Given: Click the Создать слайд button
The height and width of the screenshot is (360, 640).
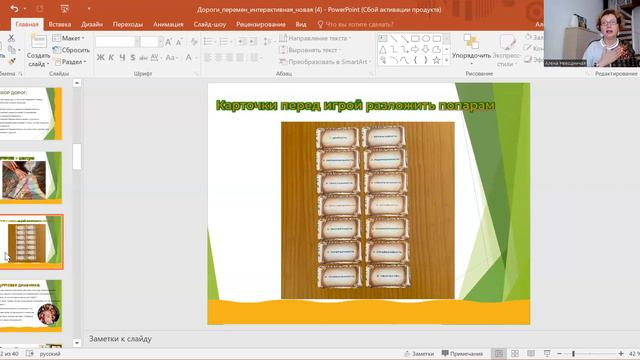Looking at the screenshot, I should coord(38,51).
